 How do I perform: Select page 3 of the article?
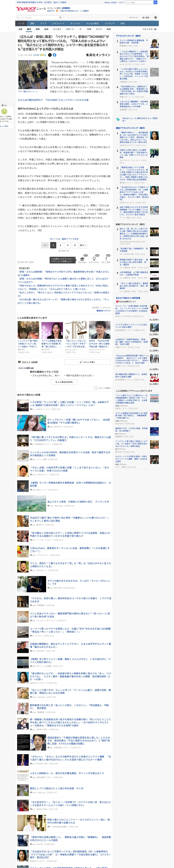pos(68,245)
